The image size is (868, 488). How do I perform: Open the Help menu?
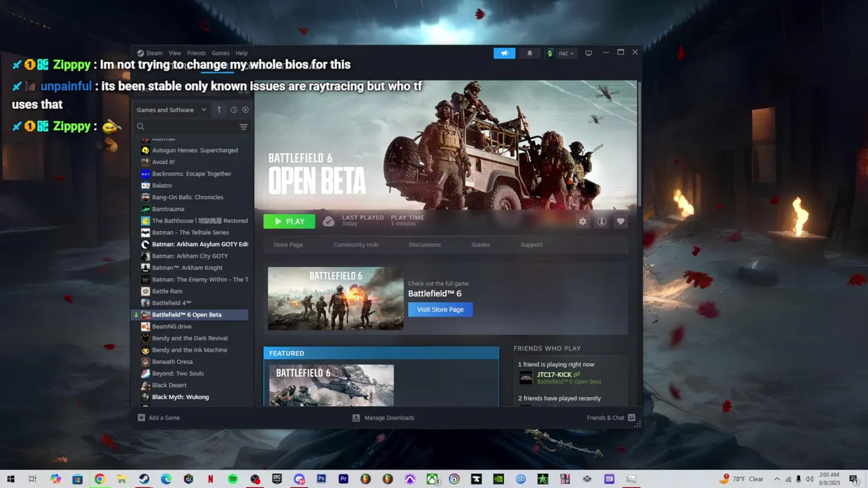pyautogui.click(x=241, y=53)
